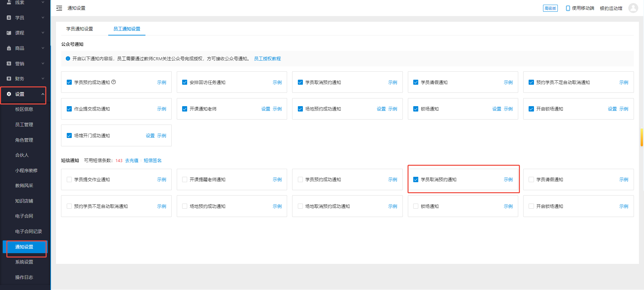Image resolution: width=644 pixels, height=290 pixels.
Task: Select 员工通知设置 tab
Action: [127, 29]
